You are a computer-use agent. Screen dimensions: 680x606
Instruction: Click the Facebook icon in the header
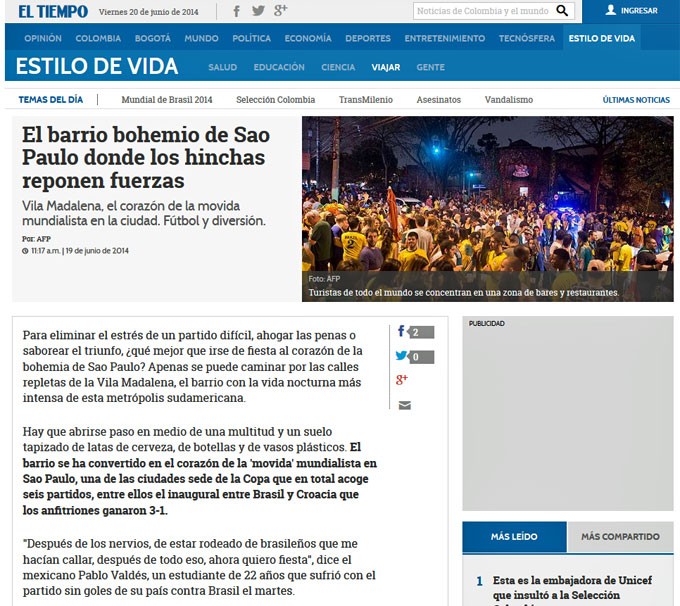[x=237, y=11]
